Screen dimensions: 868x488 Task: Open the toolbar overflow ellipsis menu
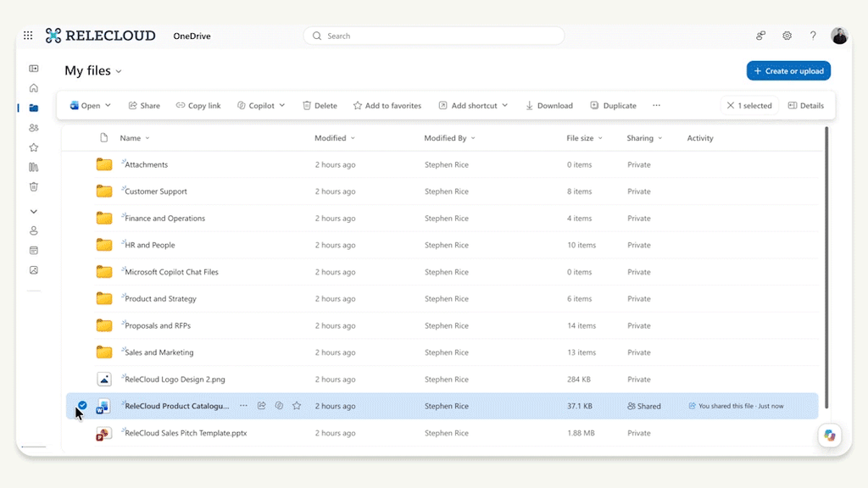point(656,106)
